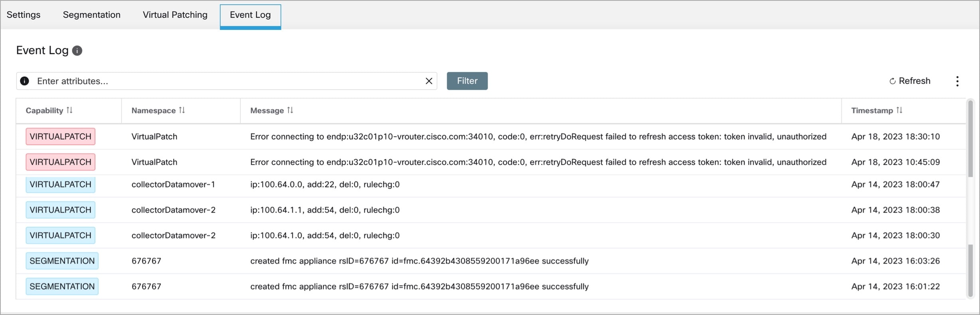Click timestamp Apr 18, 2023 10:45:09
Screen dimensions: 980x315
coord(895,162)
